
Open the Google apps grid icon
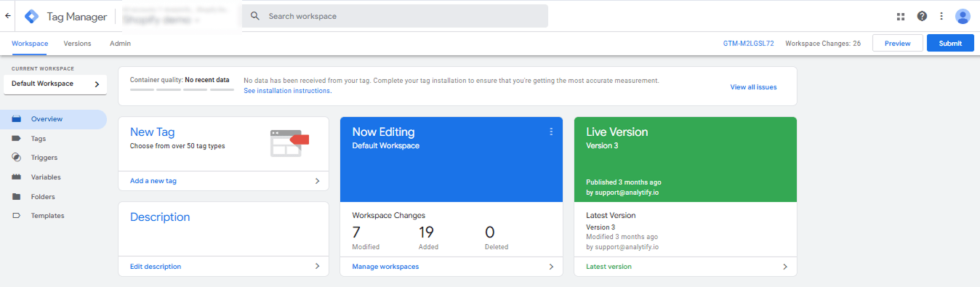point(901,16)
